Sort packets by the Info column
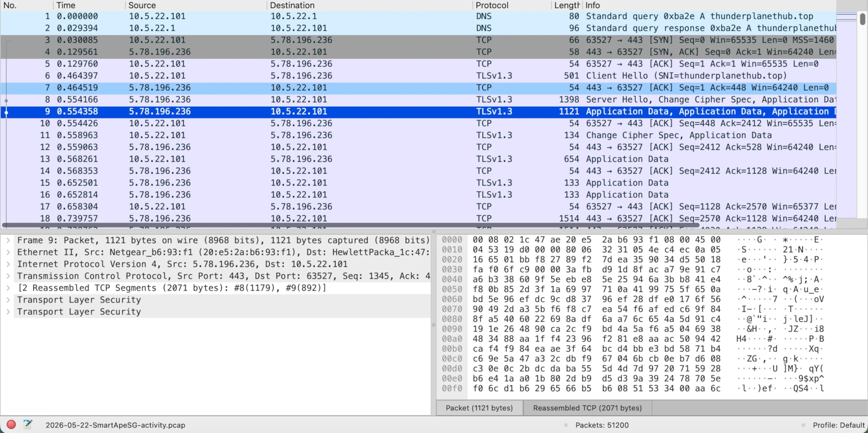Viewport: 868px width, 433px height. click(x=710, y=5)
